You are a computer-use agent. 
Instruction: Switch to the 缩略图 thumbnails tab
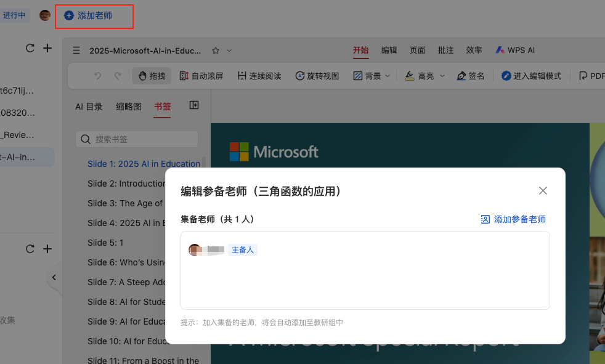point(128,106)
